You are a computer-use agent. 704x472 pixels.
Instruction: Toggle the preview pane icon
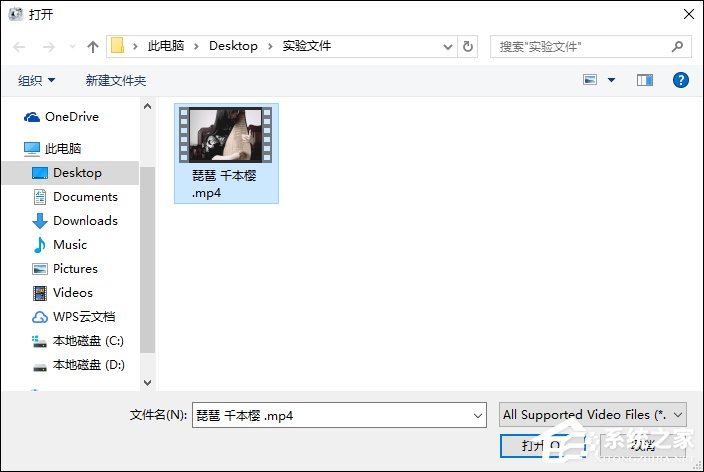click(x=645, y=80)
